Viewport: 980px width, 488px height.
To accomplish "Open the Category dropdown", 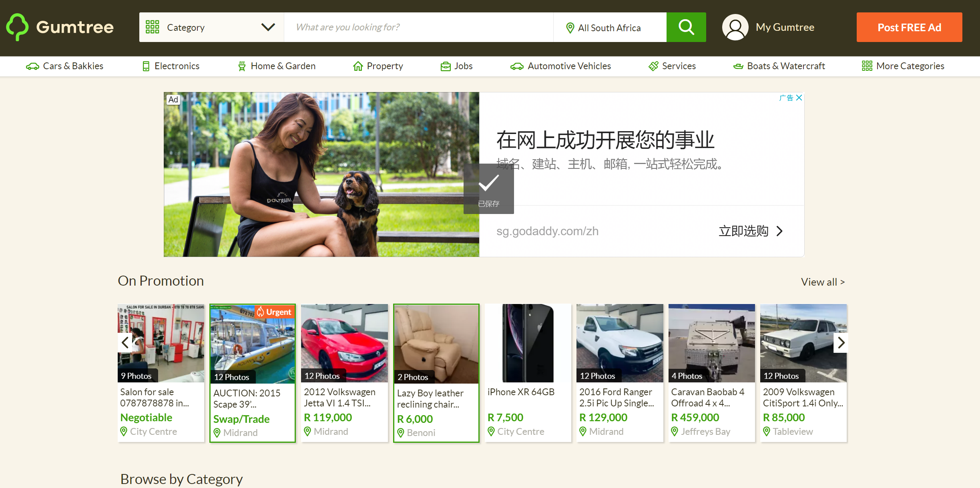I will [x=211, y=27].
